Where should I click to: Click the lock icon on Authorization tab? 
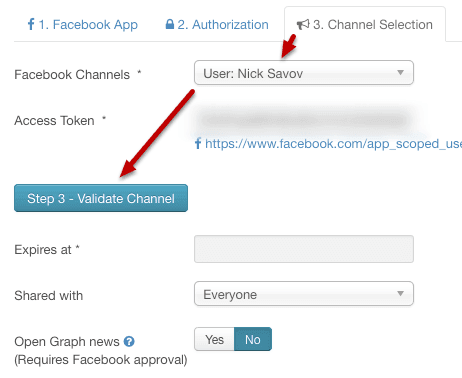170,24
